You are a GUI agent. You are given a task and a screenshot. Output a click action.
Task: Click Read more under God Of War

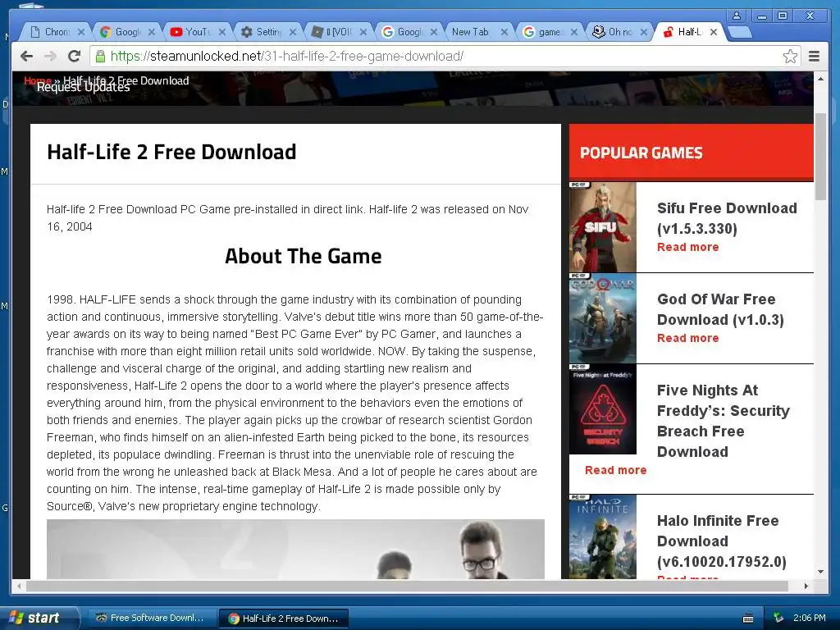[688, 338]
